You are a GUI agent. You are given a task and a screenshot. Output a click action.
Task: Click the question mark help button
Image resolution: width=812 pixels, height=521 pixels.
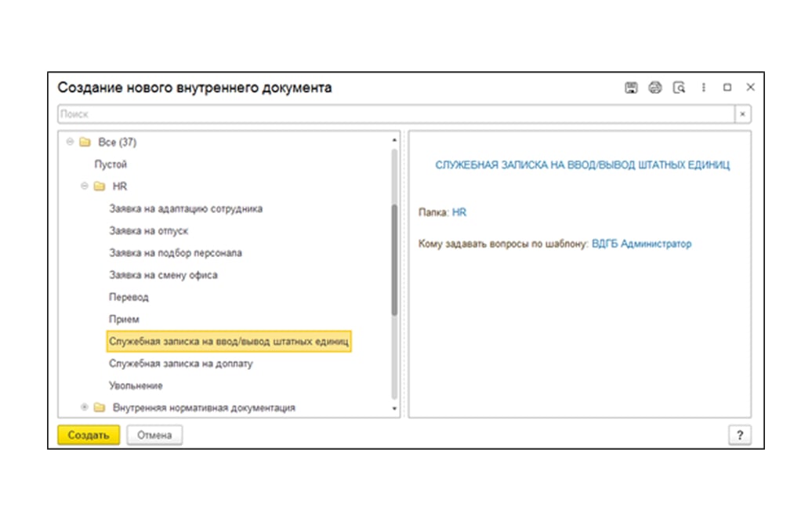click(739, 436)
